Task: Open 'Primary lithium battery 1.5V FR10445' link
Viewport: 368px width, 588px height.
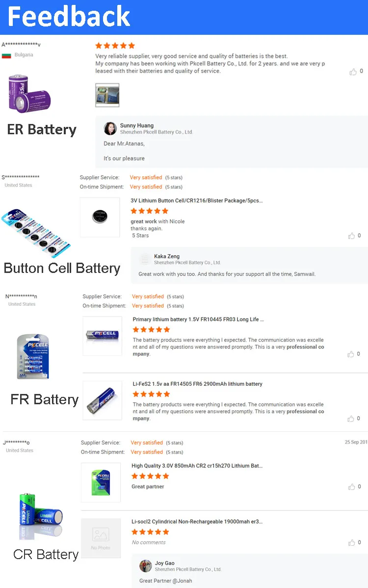Action: 198,319
